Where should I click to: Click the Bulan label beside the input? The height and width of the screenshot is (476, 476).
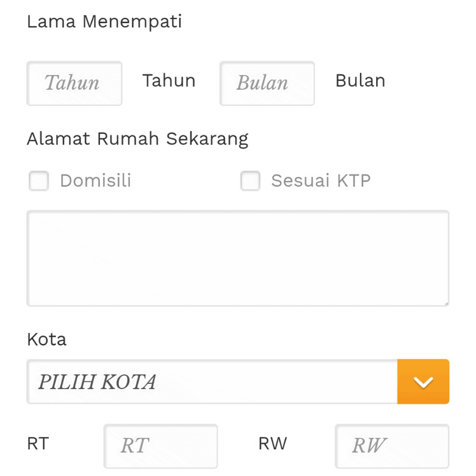360,81
